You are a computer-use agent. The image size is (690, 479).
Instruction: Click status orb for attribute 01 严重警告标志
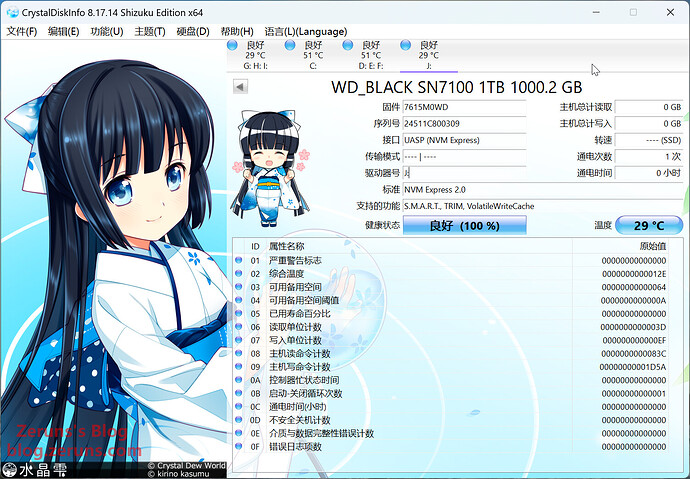tap(239, 260)
